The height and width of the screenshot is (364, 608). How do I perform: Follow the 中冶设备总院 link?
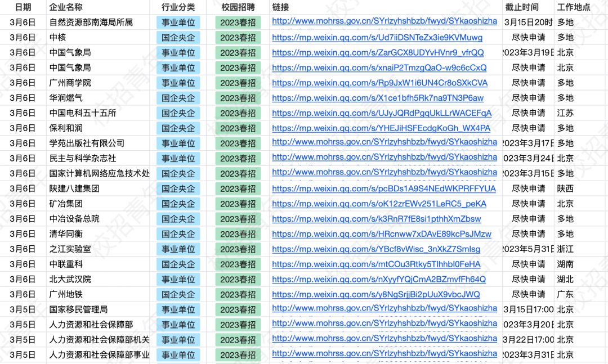pyautogui.click(x=377, y=219)
